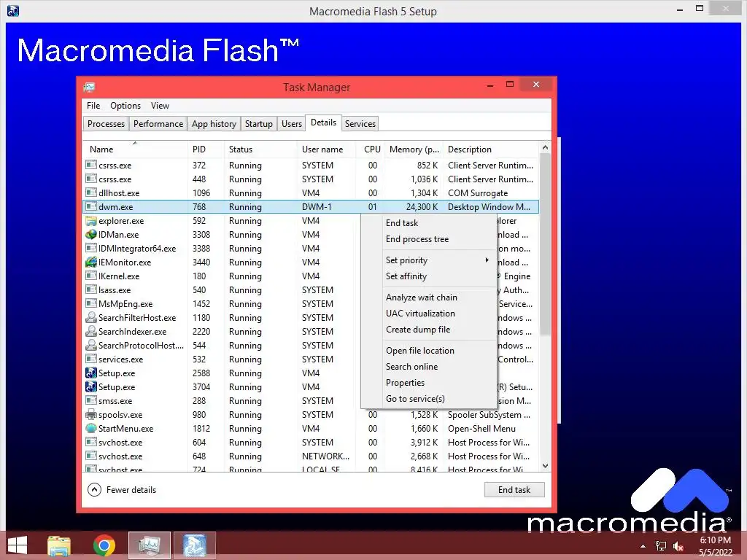The image size is (747, 560).
Task: Sort by the CPU column header
Action: pos(370,149)
